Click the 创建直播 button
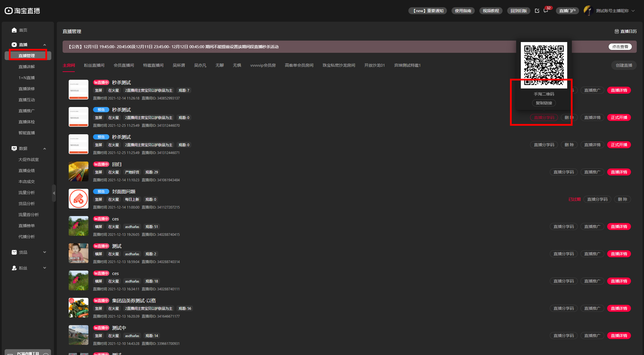Viewport: 644px width, 355px height. [x=624, y=65]
